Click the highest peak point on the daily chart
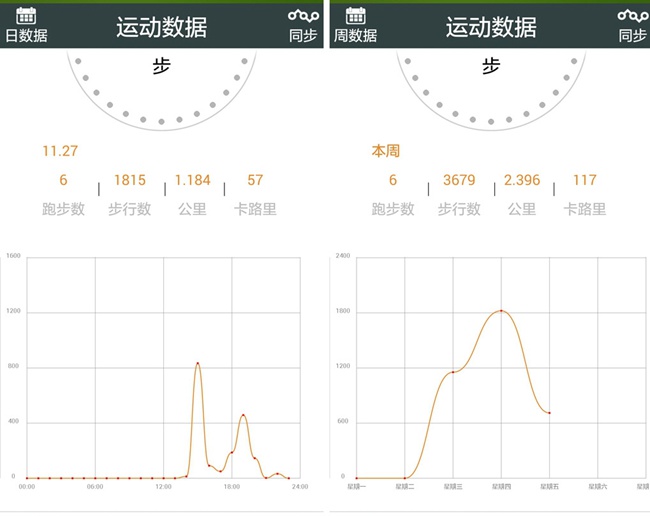 [198, 363]
